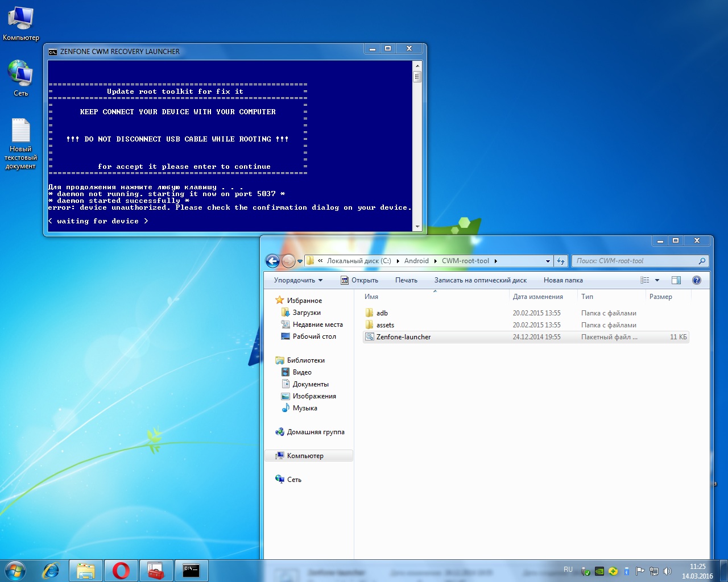Viewport: 728px width, 582px height.
Task: Launch Internet Explorer from the taskbar
Action: pos(51,570)
